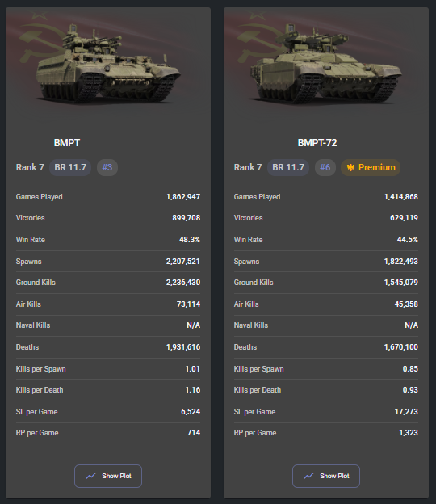Show plot for the BMPT vehicle
The width and height of the screenshot is (436, 504).
tap(108, 476)
